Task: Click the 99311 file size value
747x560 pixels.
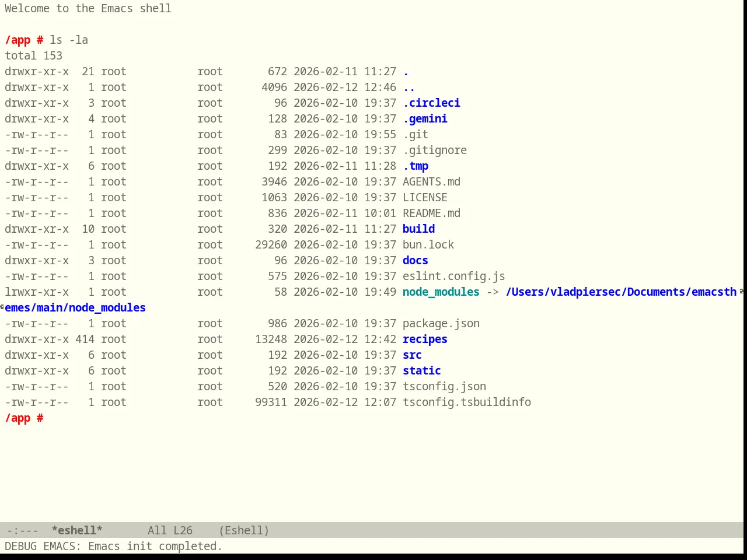Action: point(271,402)
